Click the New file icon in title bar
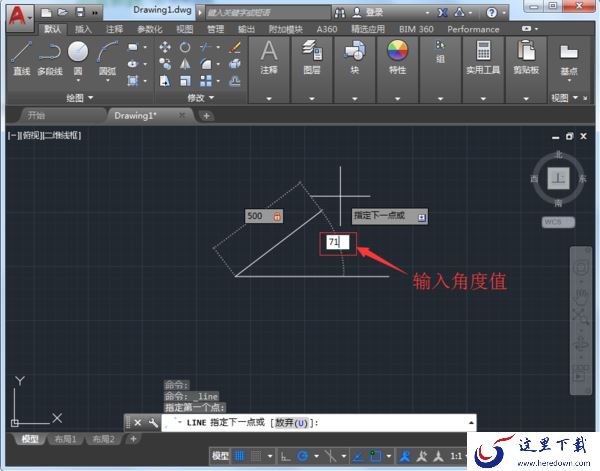This screenshot has width=600, height=471. point(46,13)
